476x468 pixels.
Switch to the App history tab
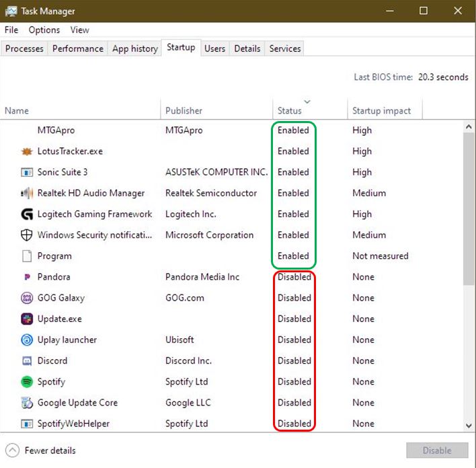(x=134, y=48)
